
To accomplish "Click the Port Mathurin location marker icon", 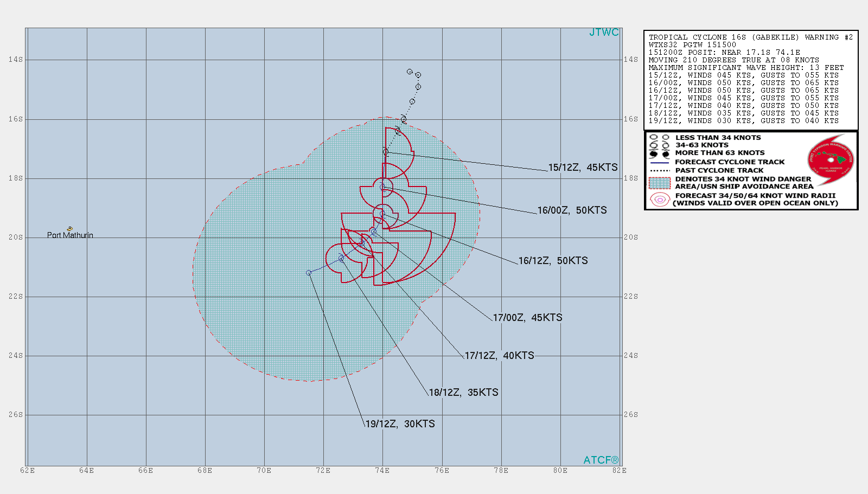I will coord(70,229).
